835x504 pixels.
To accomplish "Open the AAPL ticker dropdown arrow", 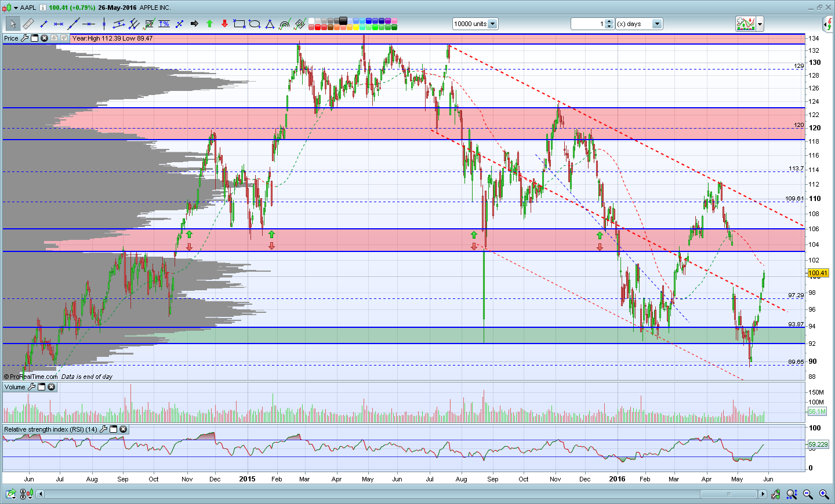I will click(x=15, y=8).
